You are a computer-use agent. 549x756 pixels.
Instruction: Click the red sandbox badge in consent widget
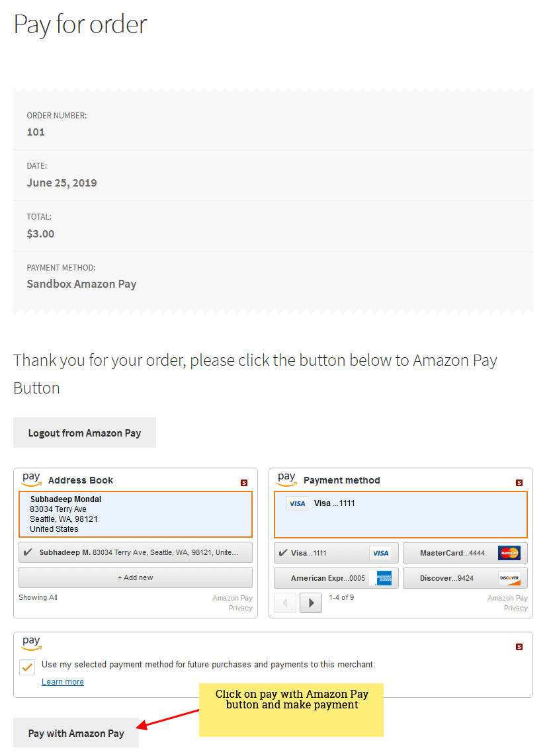pos(519,647)
